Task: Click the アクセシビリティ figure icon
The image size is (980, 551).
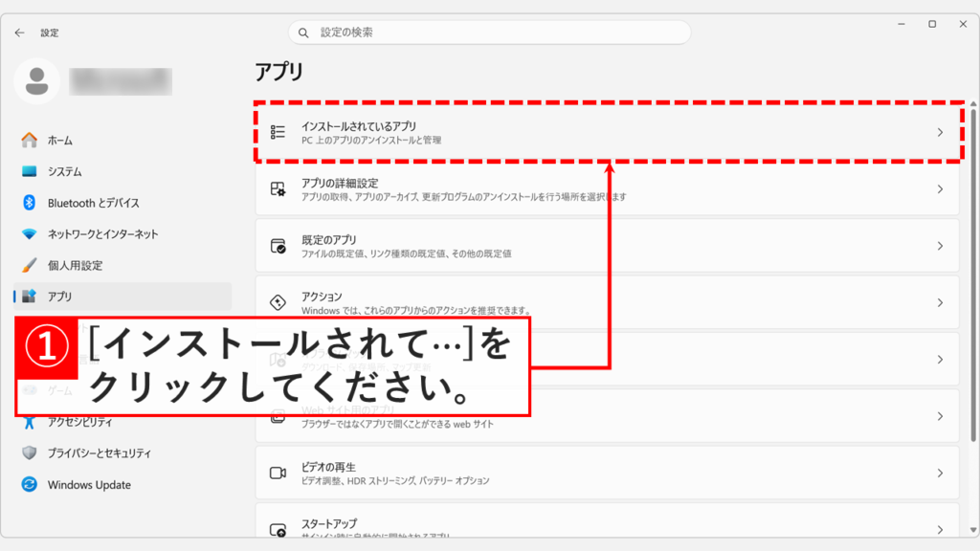Action: tap(30, 422)
